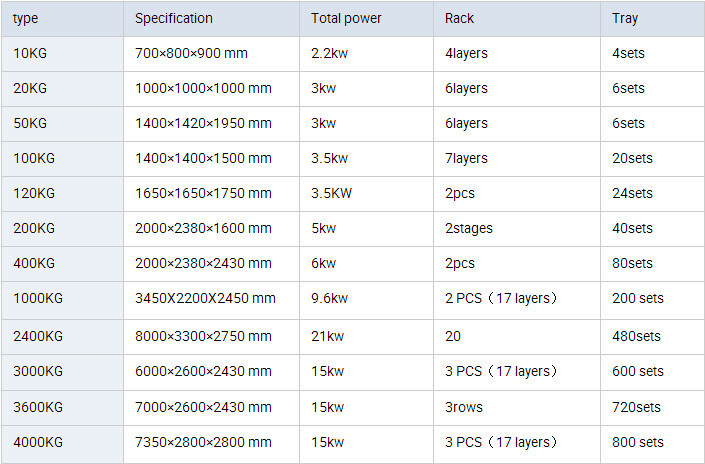
Task: Click the "Rack" column header
Action: pos(459,18)
